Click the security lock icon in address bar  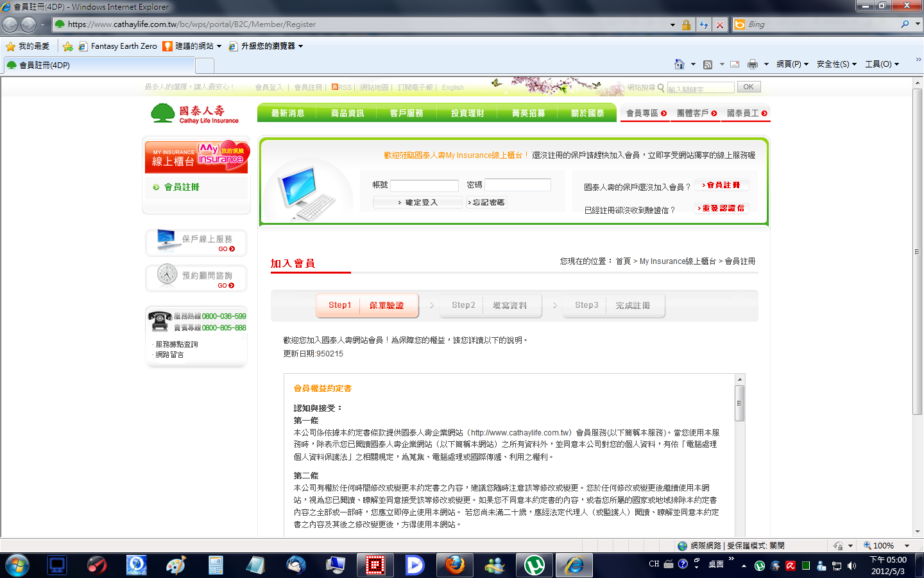click(x=686, y=24)
